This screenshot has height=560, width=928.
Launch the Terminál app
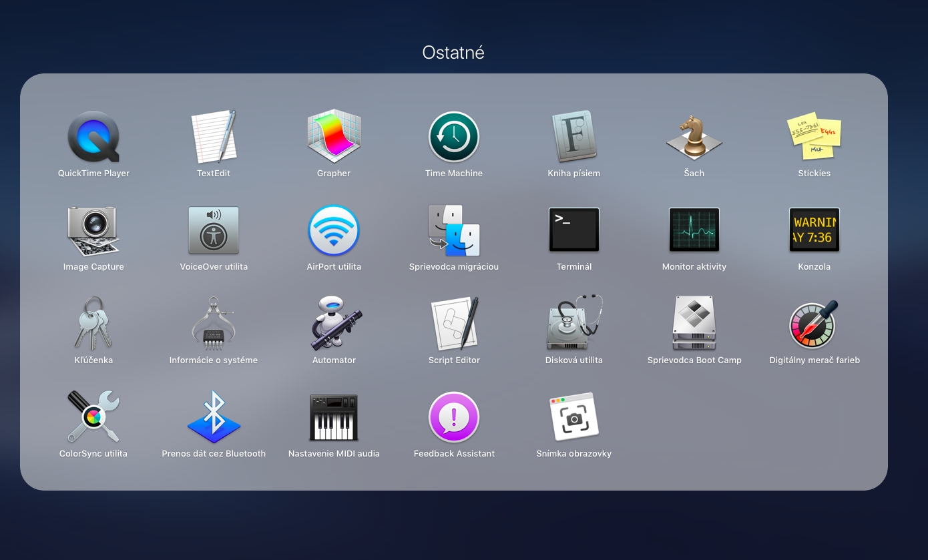tap(574, 230)
